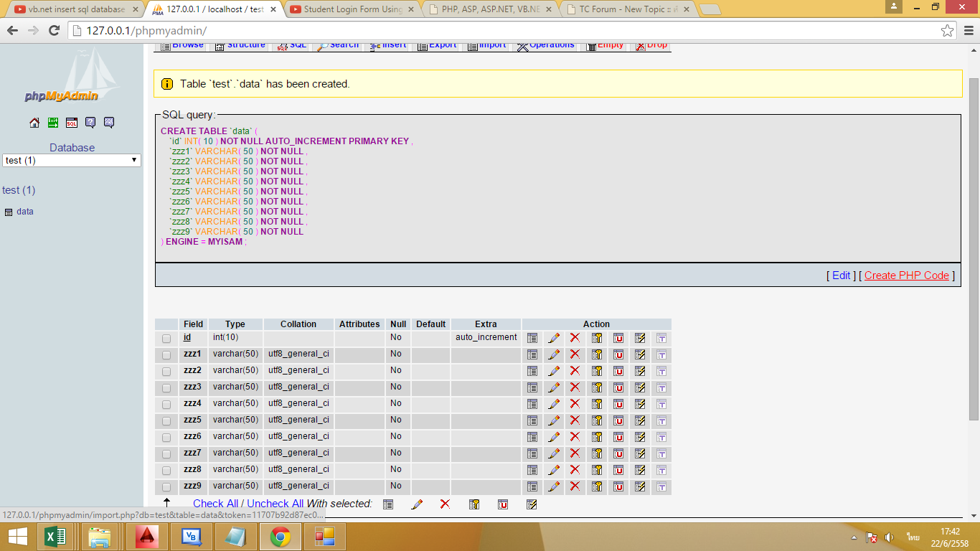Click Index icon on row zzz2
The width and height of the screenshot is (980, 551).
(640, 371)
